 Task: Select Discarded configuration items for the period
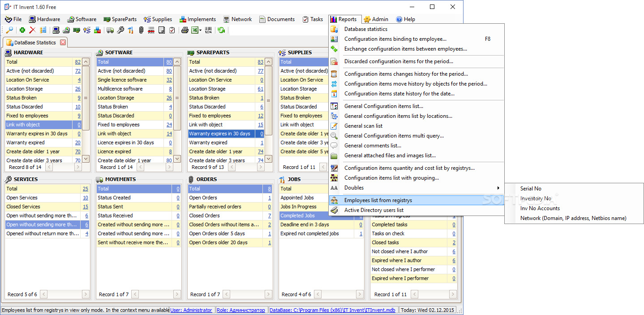tap(416, 61)
